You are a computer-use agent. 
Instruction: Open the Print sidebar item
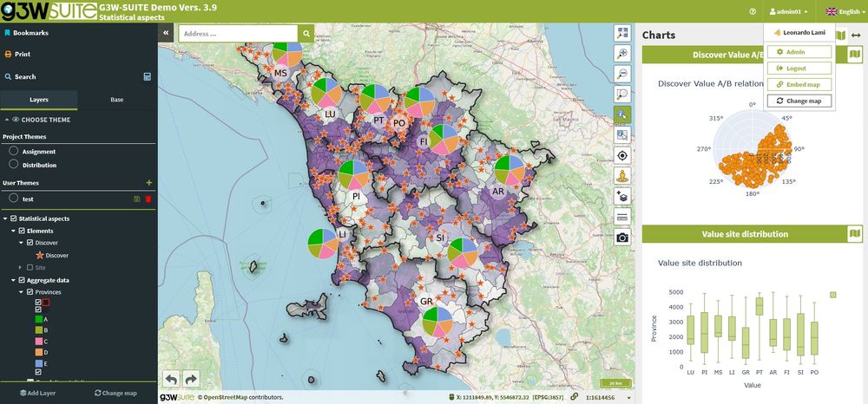tap(17, 54)
